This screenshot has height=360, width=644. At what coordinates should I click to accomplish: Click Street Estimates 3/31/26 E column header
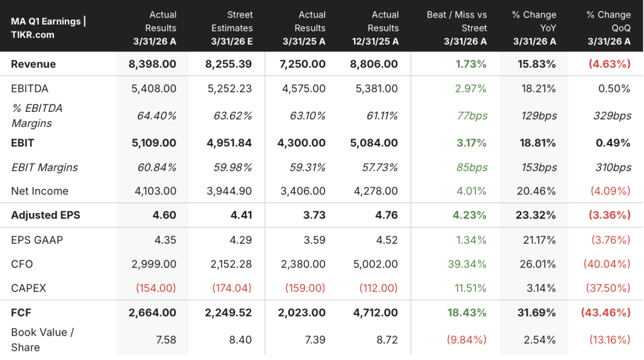[231, 28]
